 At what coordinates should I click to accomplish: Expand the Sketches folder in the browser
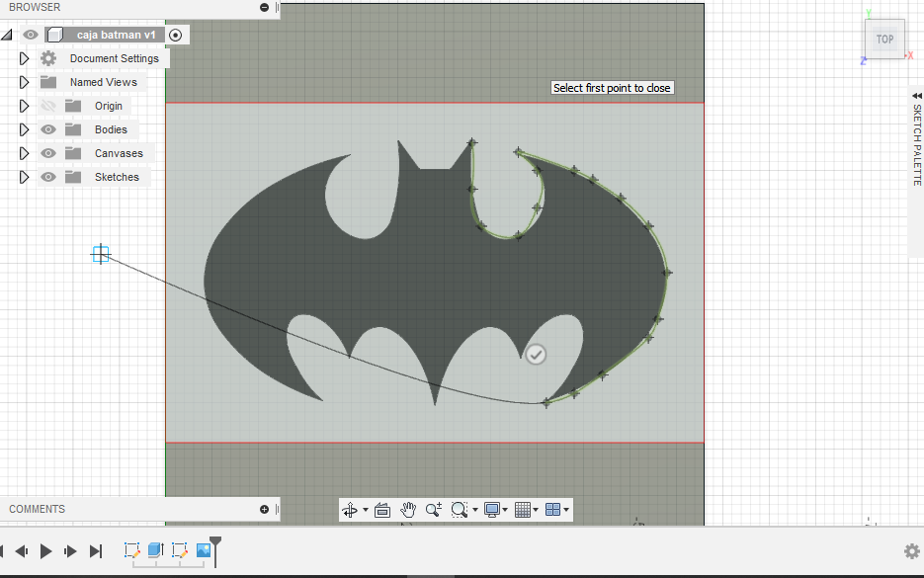point(24,177)
